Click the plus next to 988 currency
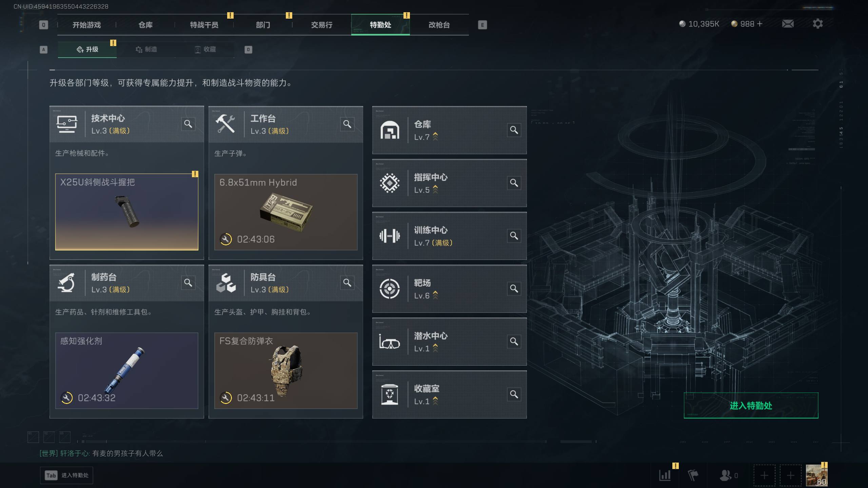This screenshot has width=868, height=488. (759, 24)
